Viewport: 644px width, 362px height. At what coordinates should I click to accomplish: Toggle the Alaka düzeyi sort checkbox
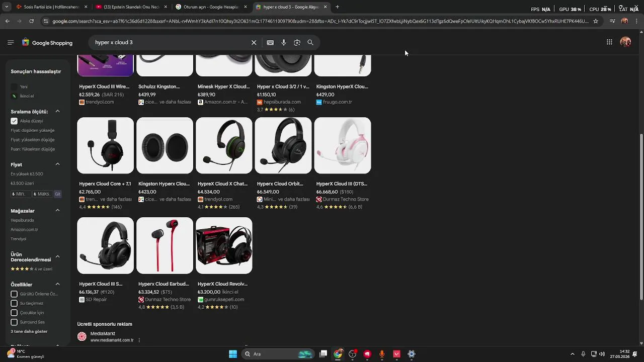point(14,121)
